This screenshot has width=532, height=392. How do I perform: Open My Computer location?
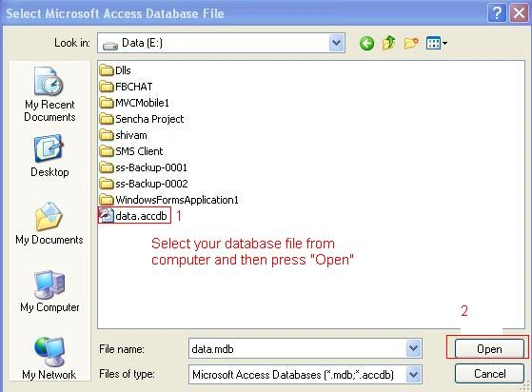pyautogui.click(x=49, y=291)
